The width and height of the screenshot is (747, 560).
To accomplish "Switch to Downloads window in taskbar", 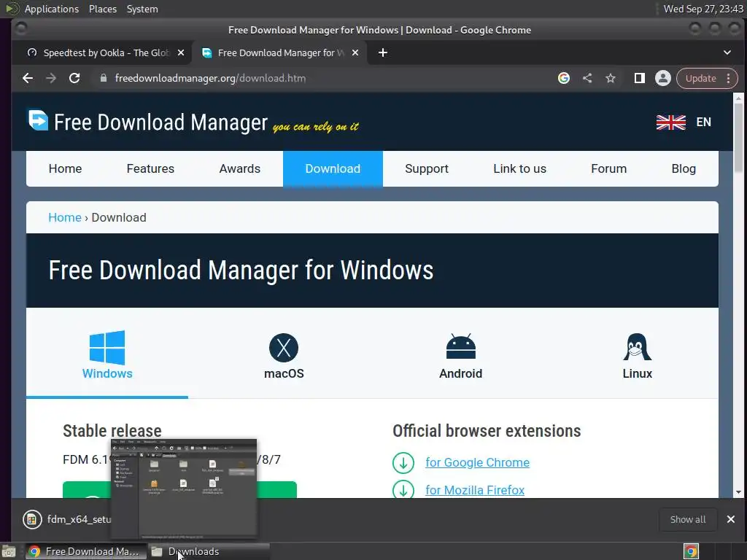I will click(x=209, y=551).
